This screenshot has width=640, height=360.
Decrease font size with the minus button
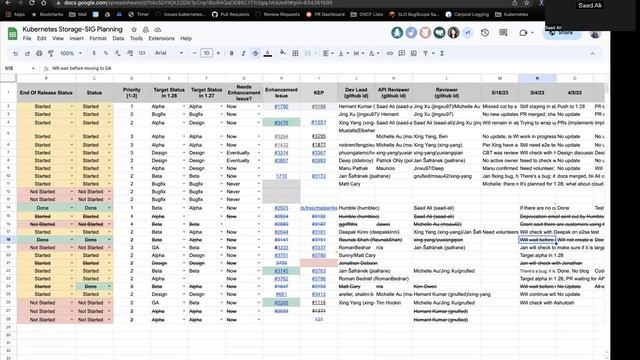tap(194, 53)
